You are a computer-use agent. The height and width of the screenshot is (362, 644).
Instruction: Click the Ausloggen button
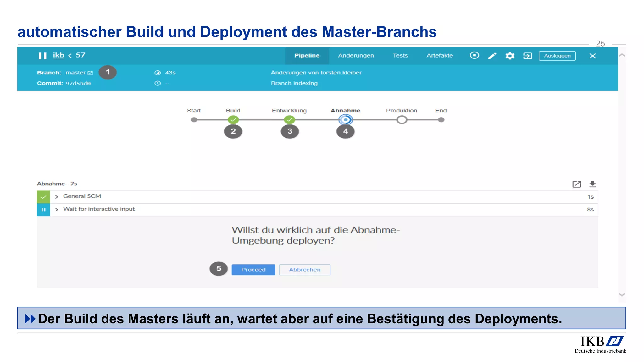[557, 56]
